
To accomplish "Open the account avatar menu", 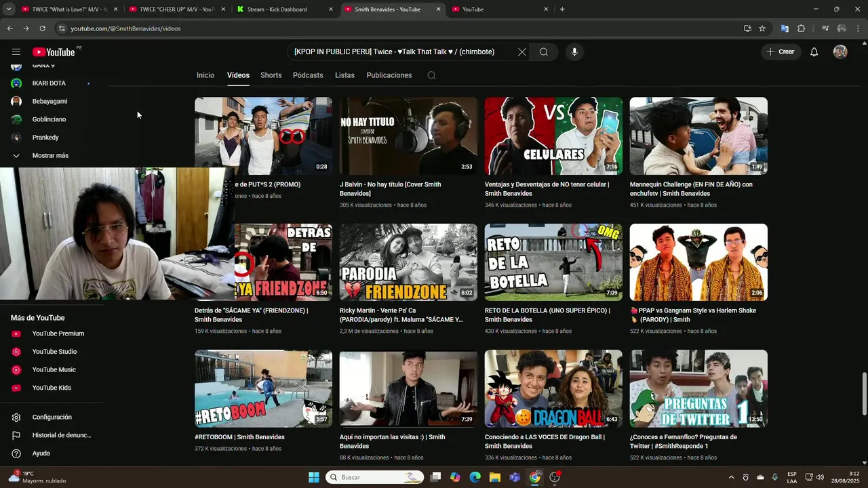I will pos(840,52).
